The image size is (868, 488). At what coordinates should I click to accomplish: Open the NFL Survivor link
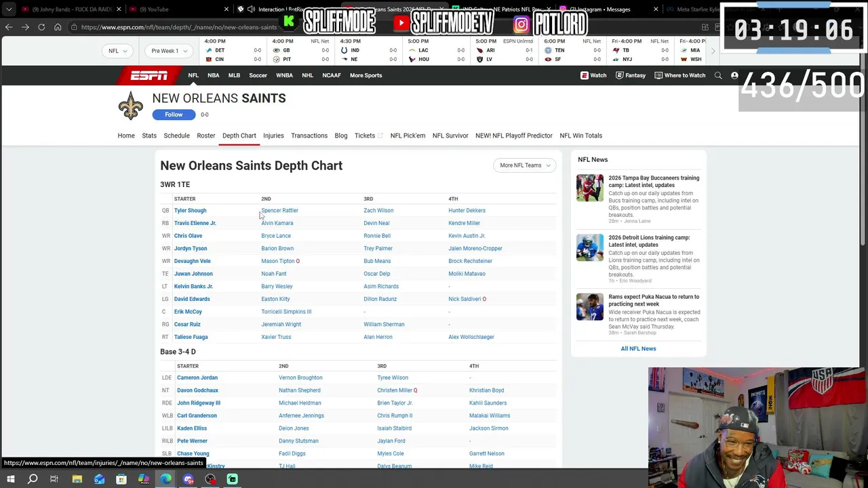(450, 136)
